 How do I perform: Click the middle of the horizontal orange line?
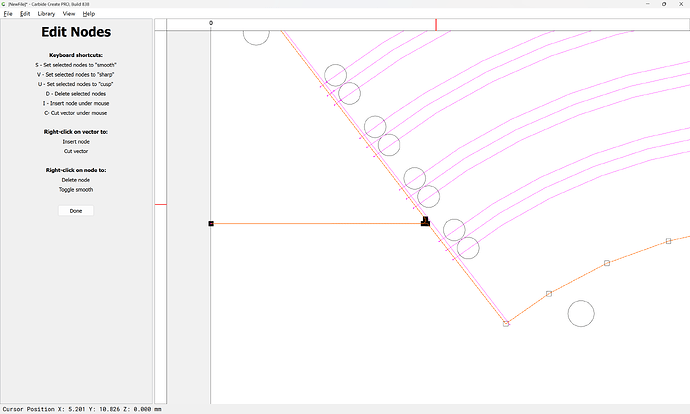click(x=318, y=224)
